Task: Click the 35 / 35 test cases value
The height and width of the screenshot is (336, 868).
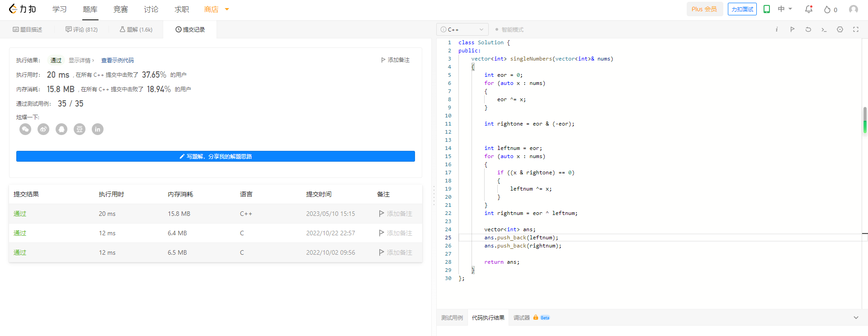Action: point(71,103)
